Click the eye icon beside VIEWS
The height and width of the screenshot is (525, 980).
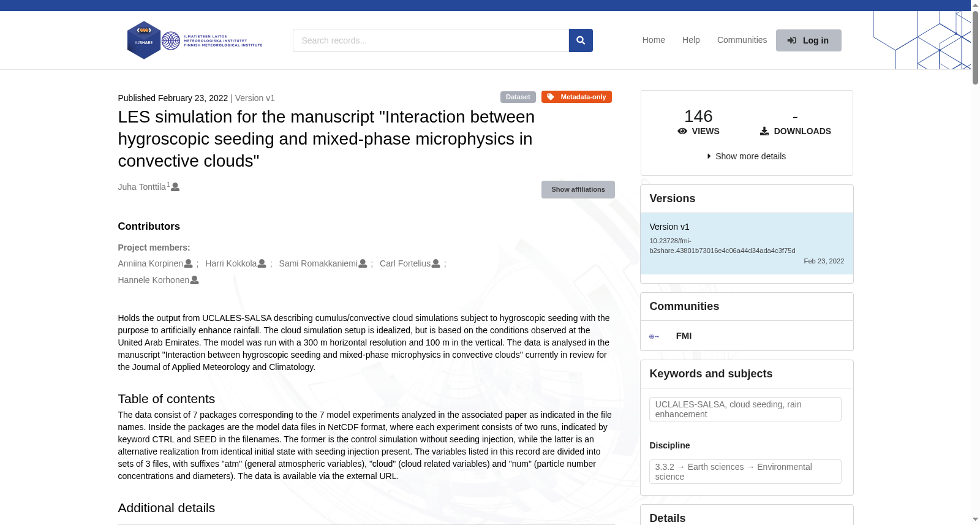point(682,131)
